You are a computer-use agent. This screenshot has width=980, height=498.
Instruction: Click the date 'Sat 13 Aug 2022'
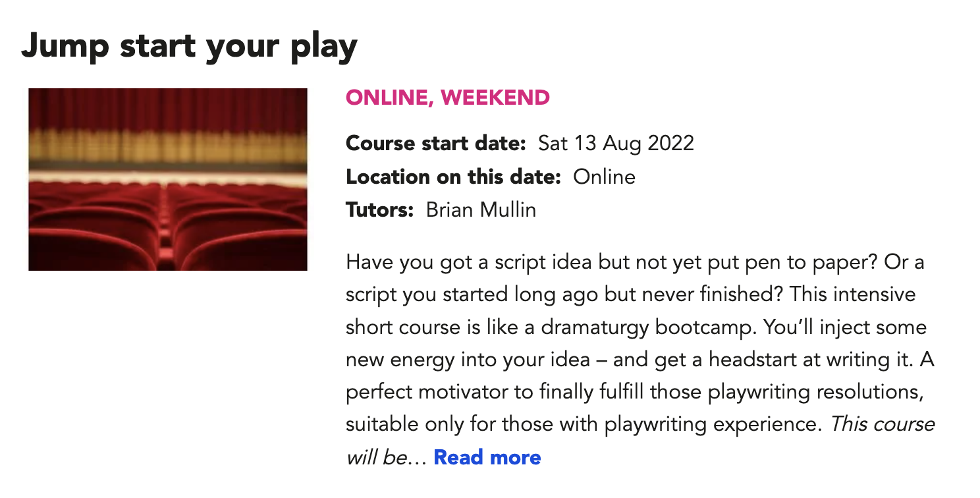point(616,143)
